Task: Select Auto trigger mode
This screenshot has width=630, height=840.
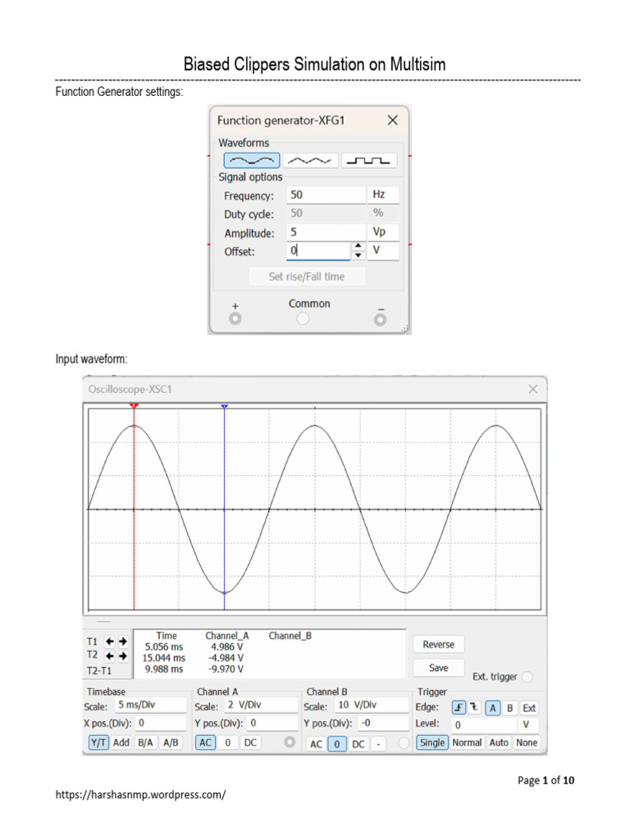Action: tap(499, 742)
